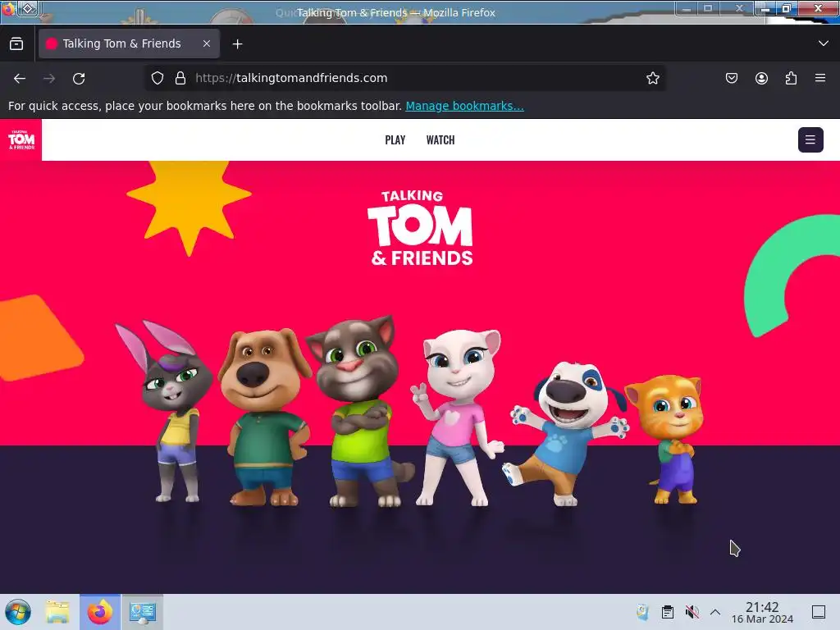Viewport: 840px width, 630px height.
Task: Click the address bar URL field
Action: 404,78
